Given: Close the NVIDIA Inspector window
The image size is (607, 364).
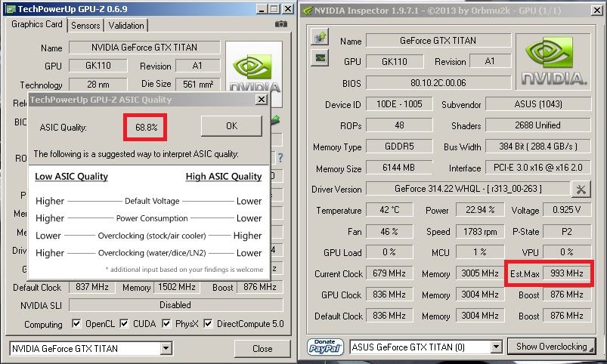Looking at the screenshot, I should 597,11.
